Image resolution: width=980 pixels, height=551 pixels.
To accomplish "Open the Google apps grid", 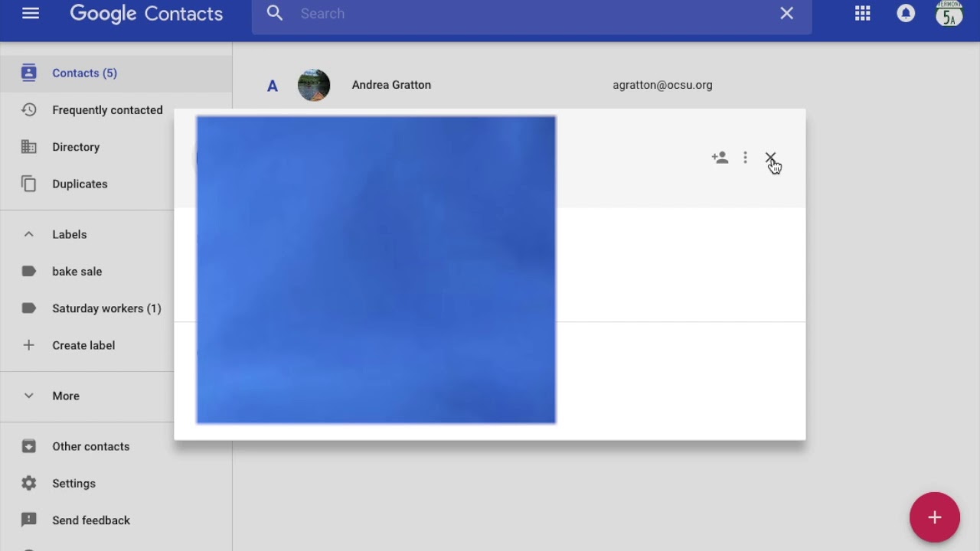I will 863,14.
